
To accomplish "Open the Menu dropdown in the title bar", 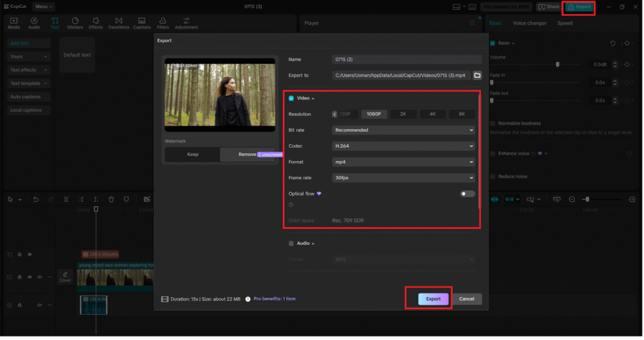I will click(x=43, y=6).
